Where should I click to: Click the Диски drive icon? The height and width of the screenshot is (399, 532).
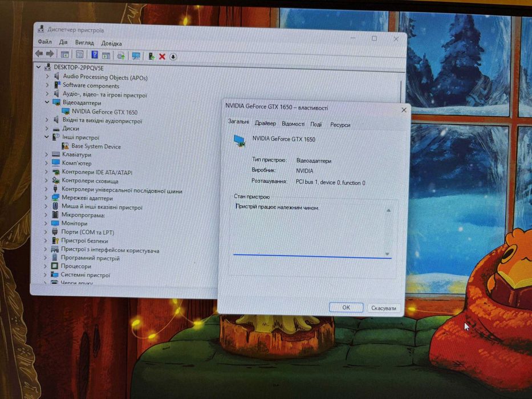click(x=56, y=129)
